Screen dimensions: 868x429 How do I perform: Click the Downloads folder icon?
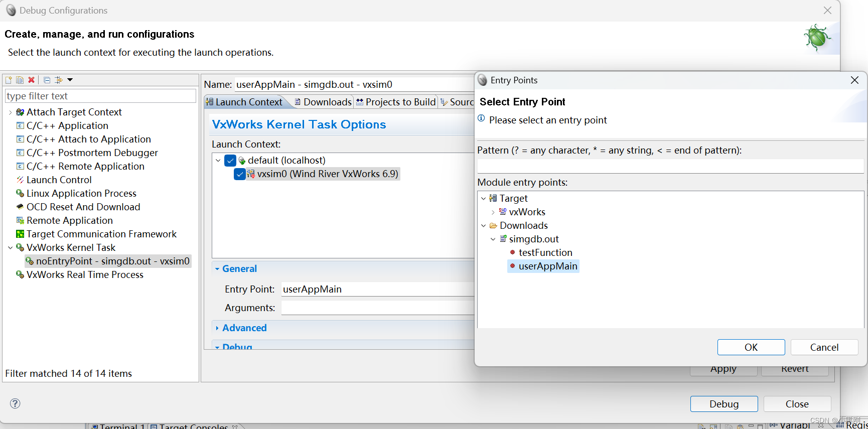(494, 226)
